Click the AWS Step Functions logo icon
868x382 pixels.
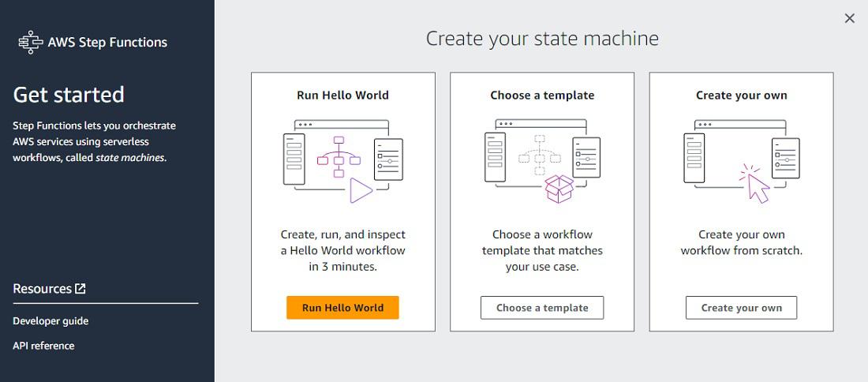tap(31, 43)
